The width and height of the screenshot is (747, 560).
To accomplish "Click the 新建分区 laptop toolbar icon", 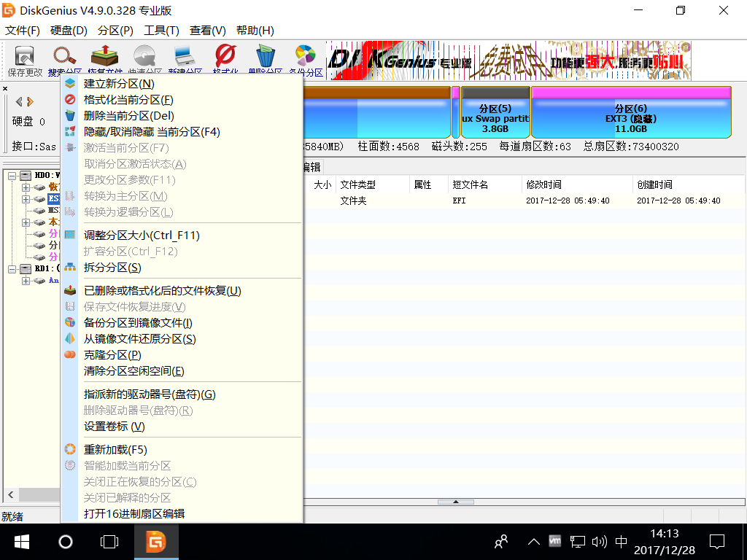I will (x=185, y=56).
